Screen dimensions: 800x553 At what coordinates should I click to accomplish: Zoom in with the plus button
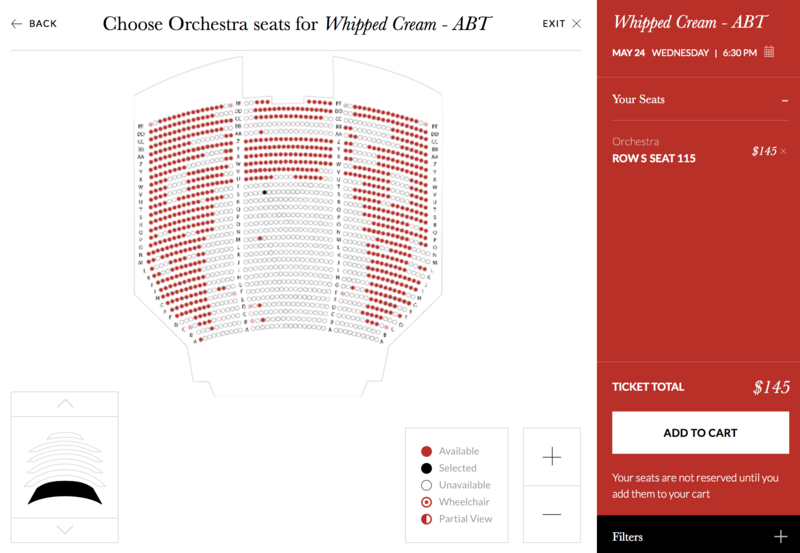(x=552, y=457)
